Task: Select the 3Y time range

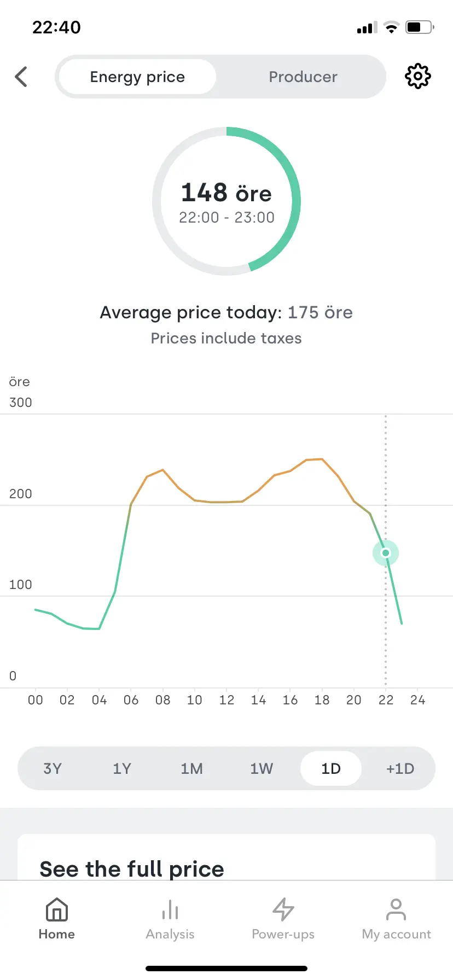Action: click(53, 768)
